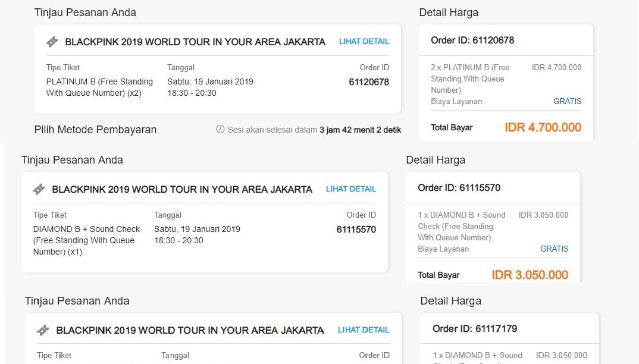Open LIHAT DETAIL for order 61115570
This screenshot has height=364, width=639.
click(x=351, y=189)
